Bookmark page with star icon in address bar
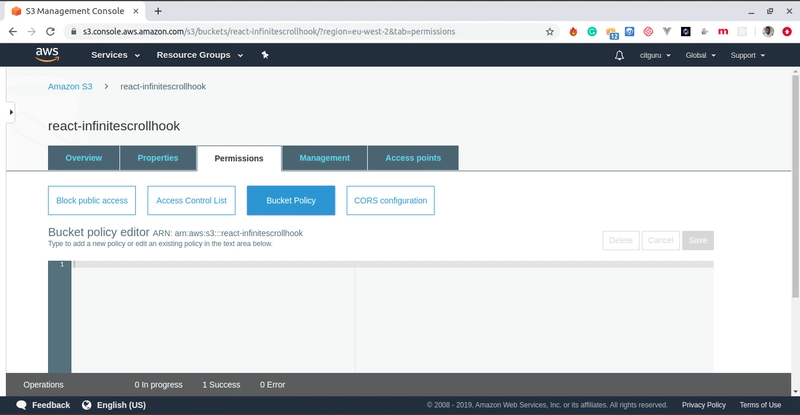Image resolution: width=800 pixels, height=415 pixels. [x=549, y=32]
